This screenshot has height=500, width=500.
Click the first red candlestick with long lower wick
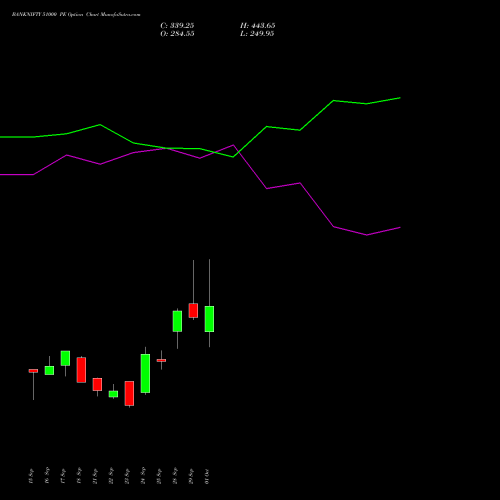pyautogui.click(x=33, y=371)
